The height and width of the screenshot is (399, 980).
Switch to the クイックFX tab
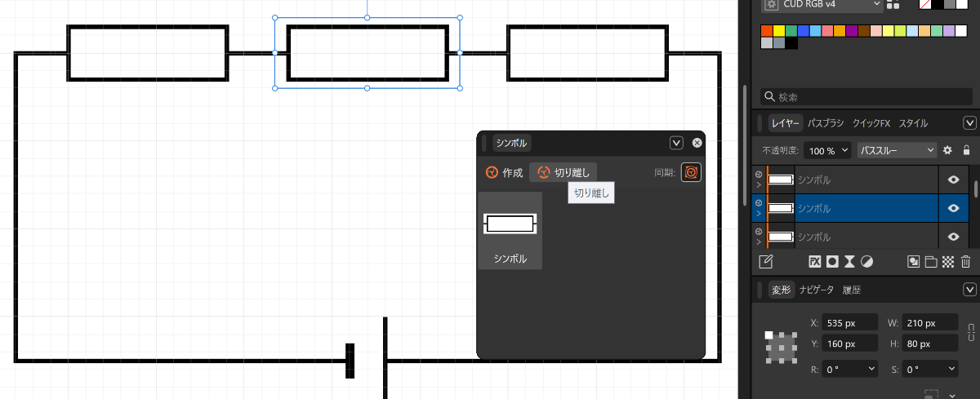point(871,123)
